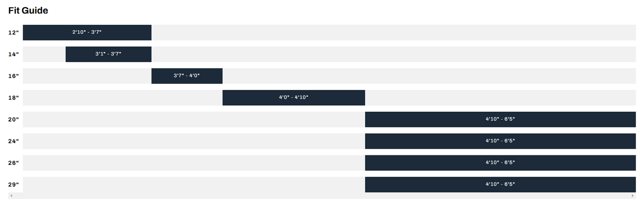This screenshot has width=644, height=211.
Task: Click the 20" size row label
Action: click(14, 120)
